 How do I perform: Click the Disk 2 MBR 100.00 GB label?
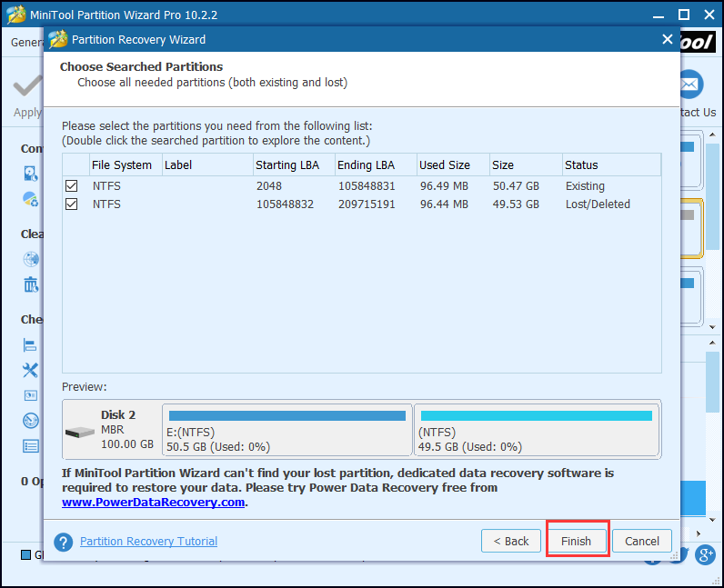click(127, 430)
